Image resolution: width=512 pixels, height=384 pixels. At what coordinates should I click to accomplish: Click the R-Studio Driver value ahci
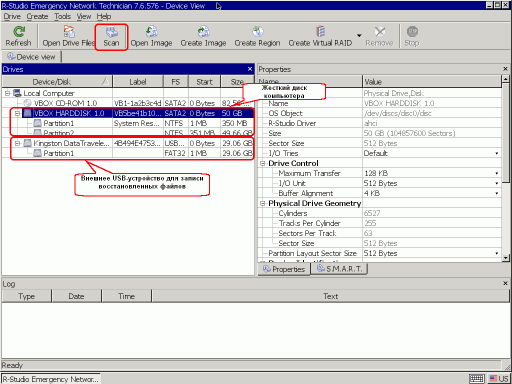pos(371,123)
